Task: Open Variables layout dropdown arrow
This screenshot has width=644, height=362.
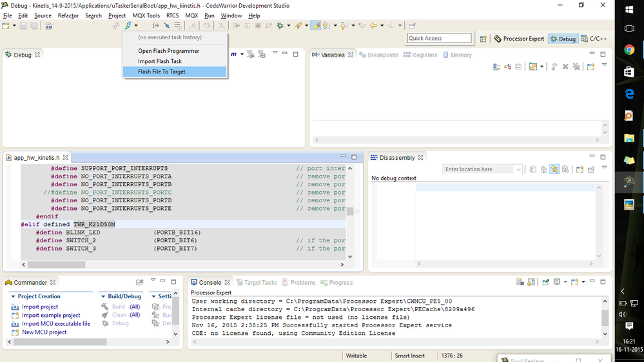Action: [x=542, y=66]
